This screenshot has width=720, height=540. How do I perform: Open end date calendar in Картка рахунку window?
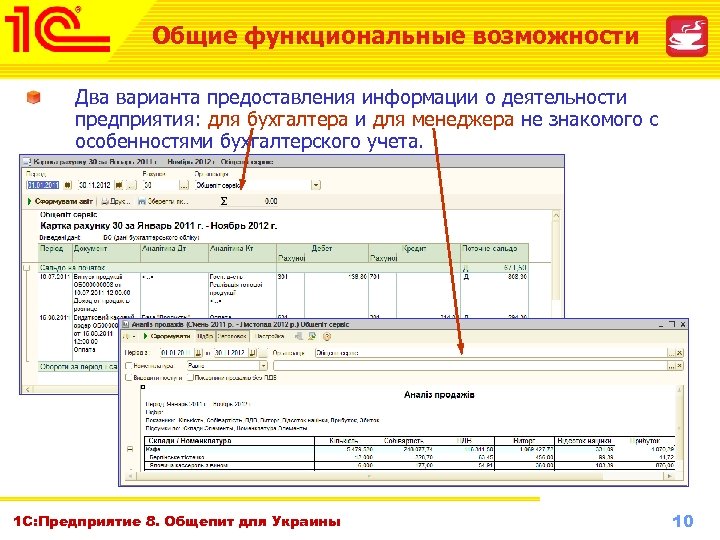[x=119, y=185]
